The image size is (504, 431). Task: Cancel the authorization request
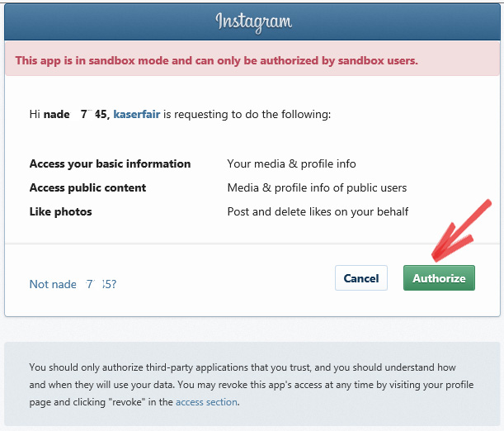[x=361, y=278]
